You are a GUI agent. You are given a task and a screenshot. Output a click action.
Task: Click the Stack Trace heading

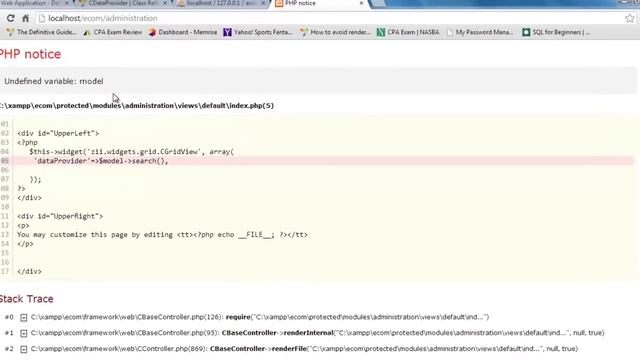click(x=27, y=299)
